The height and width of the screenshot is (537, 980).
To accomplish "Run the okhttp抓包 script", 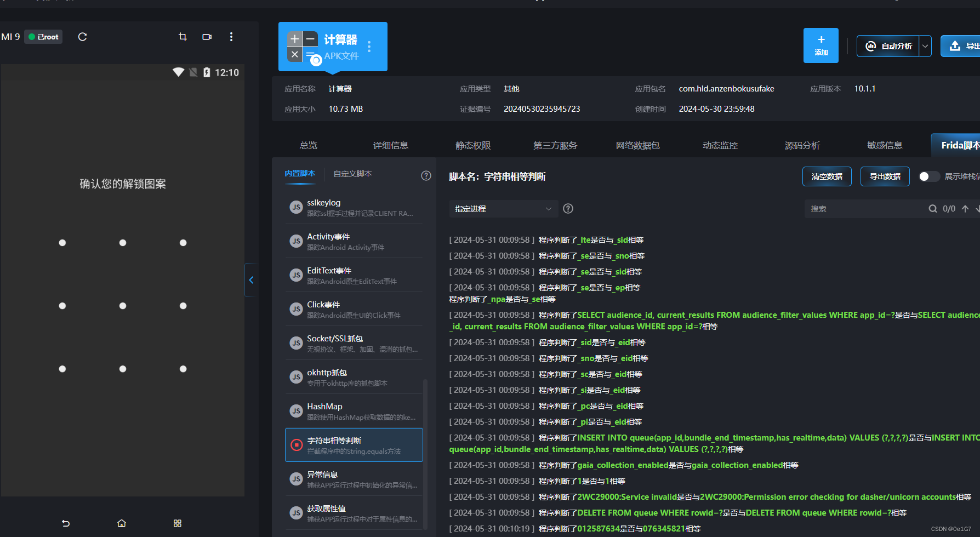I will click(x=297, y=377).
